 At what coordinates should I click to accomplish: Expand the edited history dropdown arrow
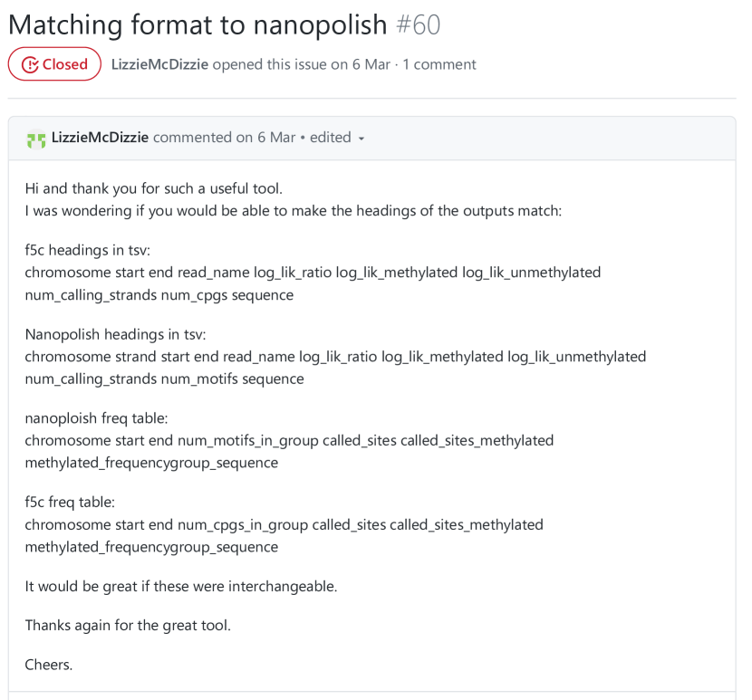362,139
